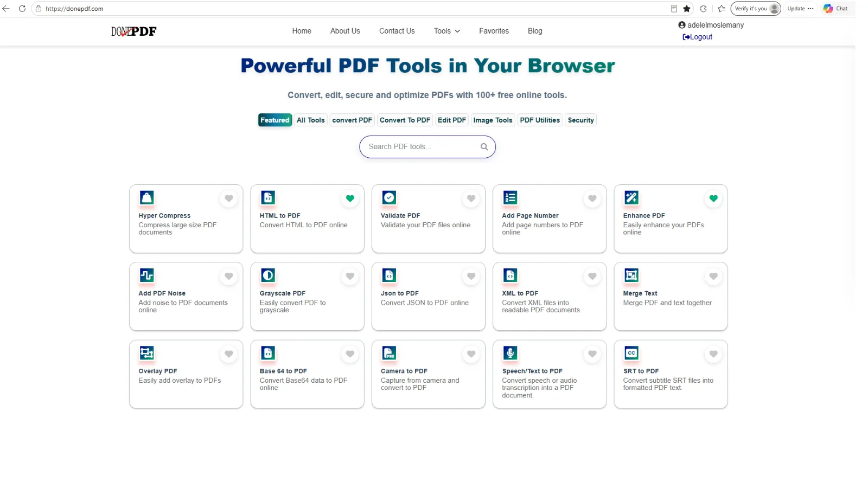868x488 pixels.
Task: Switch to the All Tools tab
Action: click(310, 120)
